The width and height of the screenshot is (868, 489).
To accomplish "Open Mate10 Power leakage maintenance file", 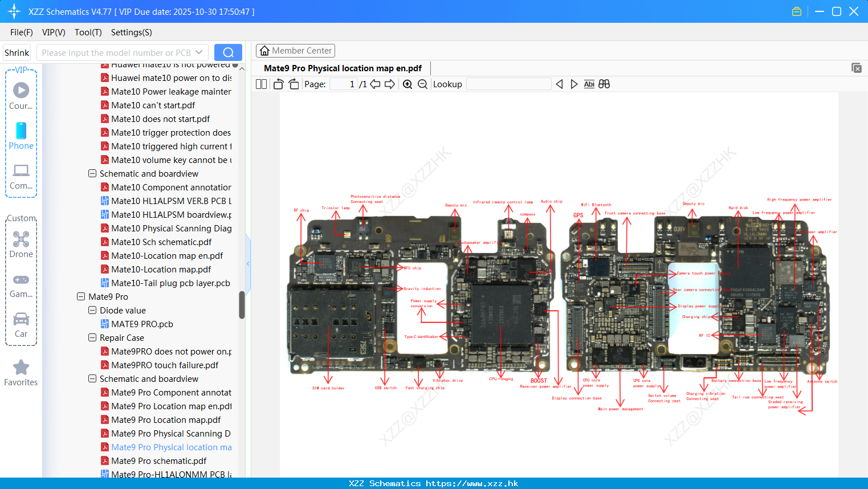I will (x=166, y=91).
